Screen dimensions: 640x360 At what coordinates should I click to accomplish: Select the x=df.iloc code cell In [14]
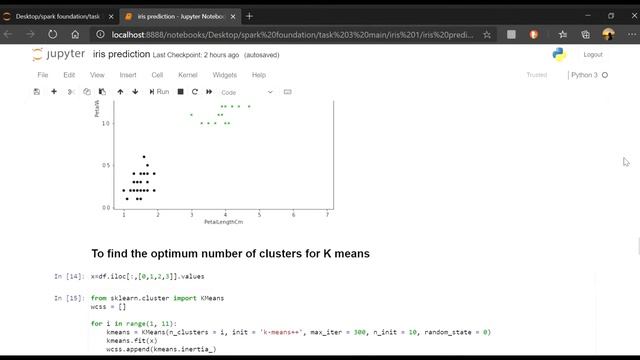coord(342,276)
